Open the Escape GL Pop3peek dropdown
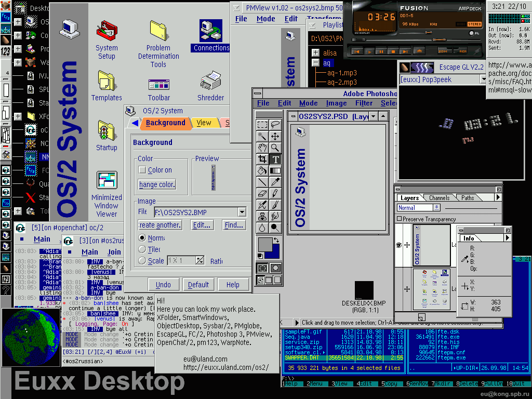 click(483, 79)
